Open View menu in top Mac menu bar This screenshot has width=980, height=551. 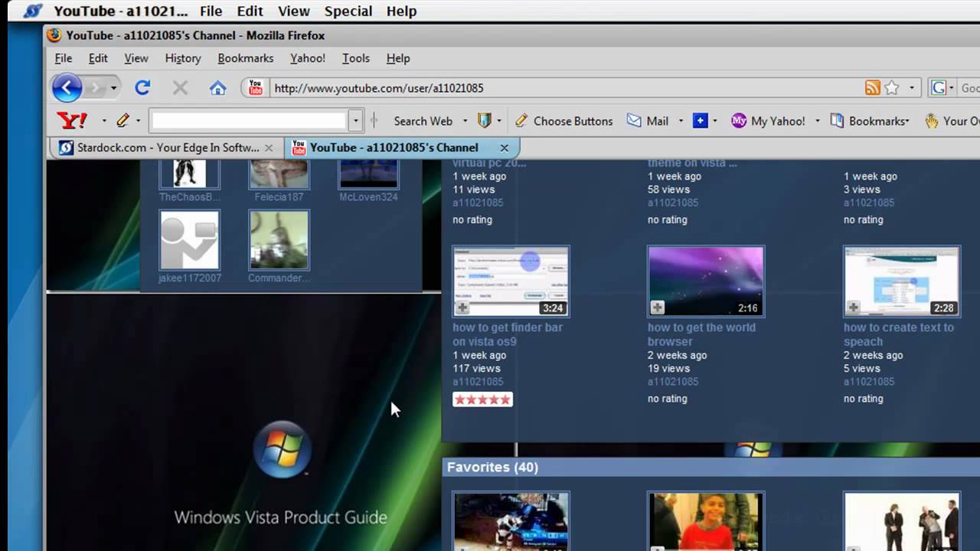[294, 11]
